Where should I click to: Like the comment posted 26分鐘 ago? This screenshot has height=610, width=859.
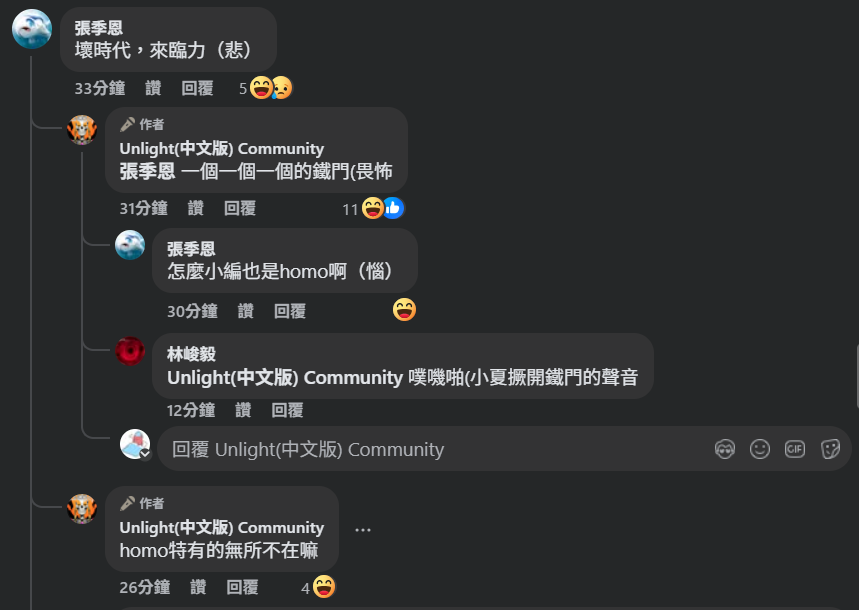(x=198, y=587)
